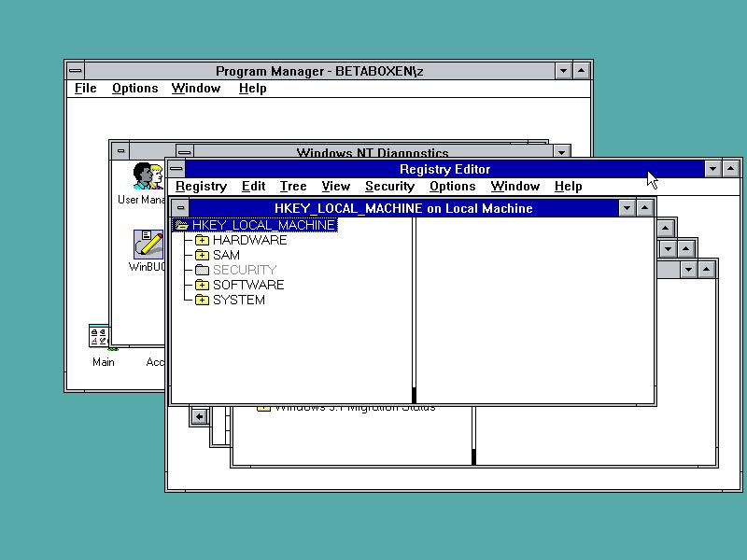Screen dimensions: 747x560
Task: Open the User Manager icon
Action: 148,175
